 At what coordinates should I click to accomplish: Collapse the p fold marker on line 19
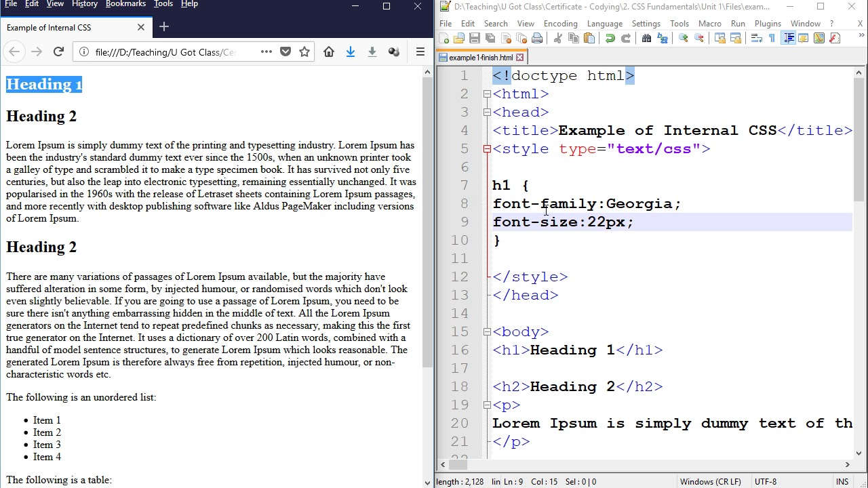(x=487, y=405)
